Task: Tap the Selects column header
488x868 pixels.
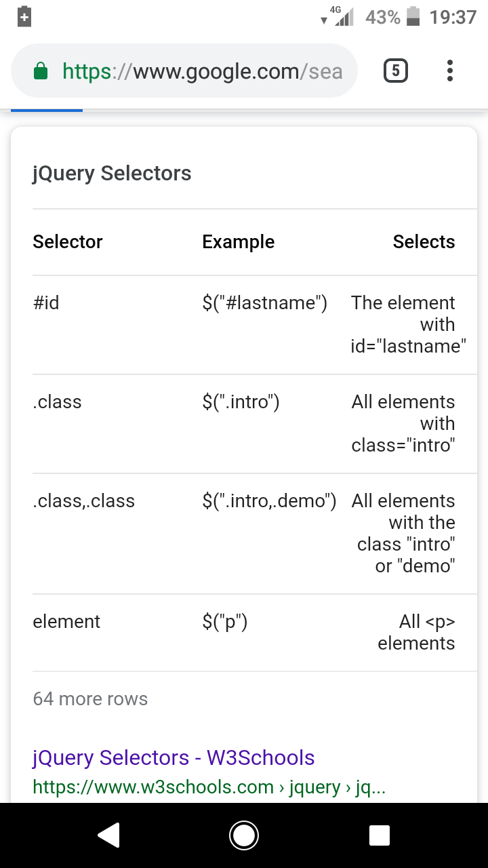Action: point(424,241)
